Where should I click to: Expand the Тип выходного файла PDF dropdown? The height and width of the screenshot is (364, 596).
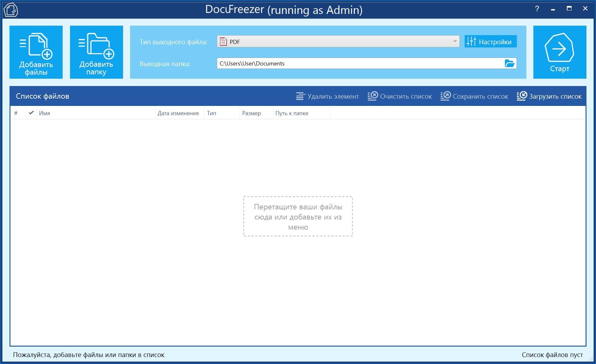pyautogui.click(x=338, y=41)
